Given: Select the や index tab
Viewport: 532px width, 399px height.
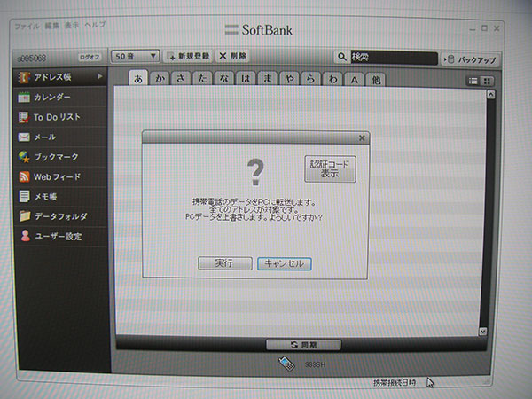Looking at the screenshot, I should coord(289,80).
